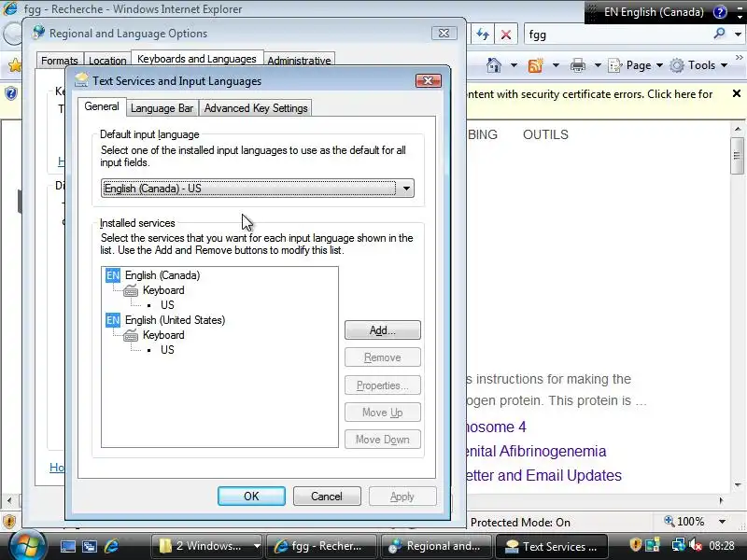This screenshot has height=560, width=747.
Task: Click the zoom magnifier icon in status bar
Action: (x=669, y=521)
